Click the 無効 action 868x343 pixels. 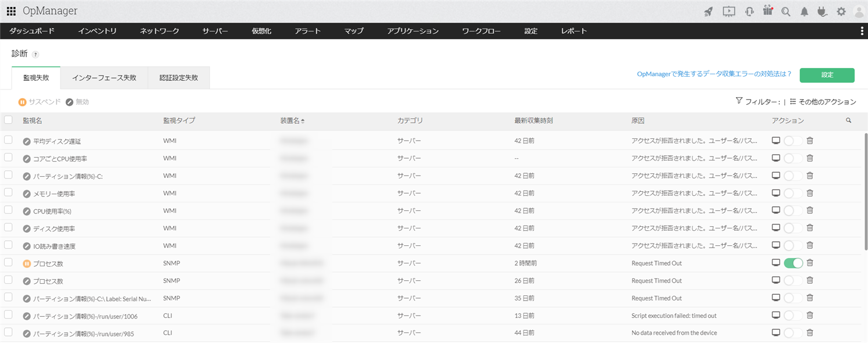(x=77, y=102)
